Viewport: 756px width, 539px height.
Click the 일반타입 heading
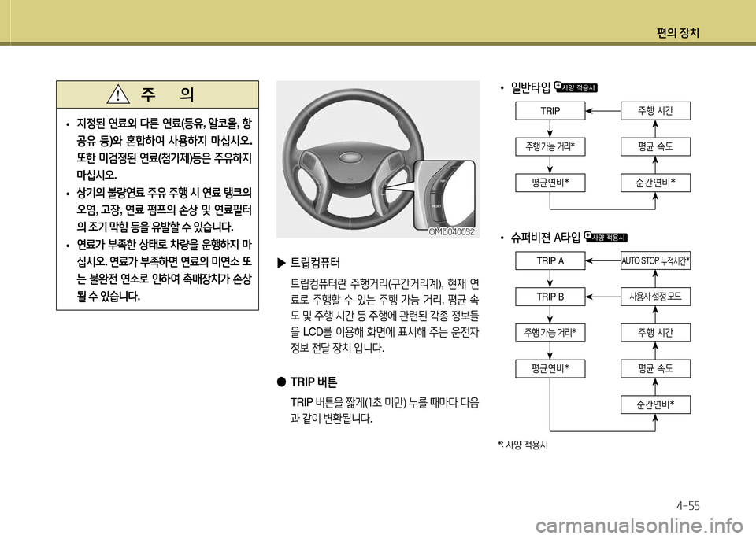530,87
